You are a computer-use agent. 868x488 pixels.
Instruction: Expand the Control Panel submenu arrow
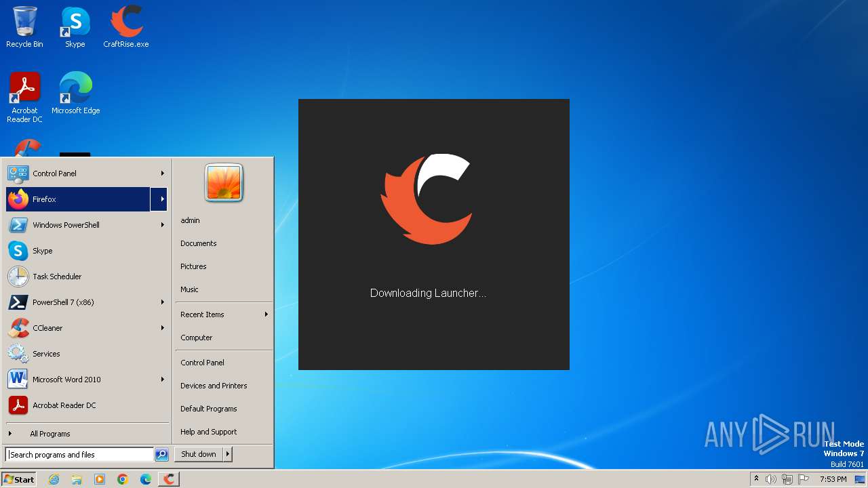coord(163,174)
